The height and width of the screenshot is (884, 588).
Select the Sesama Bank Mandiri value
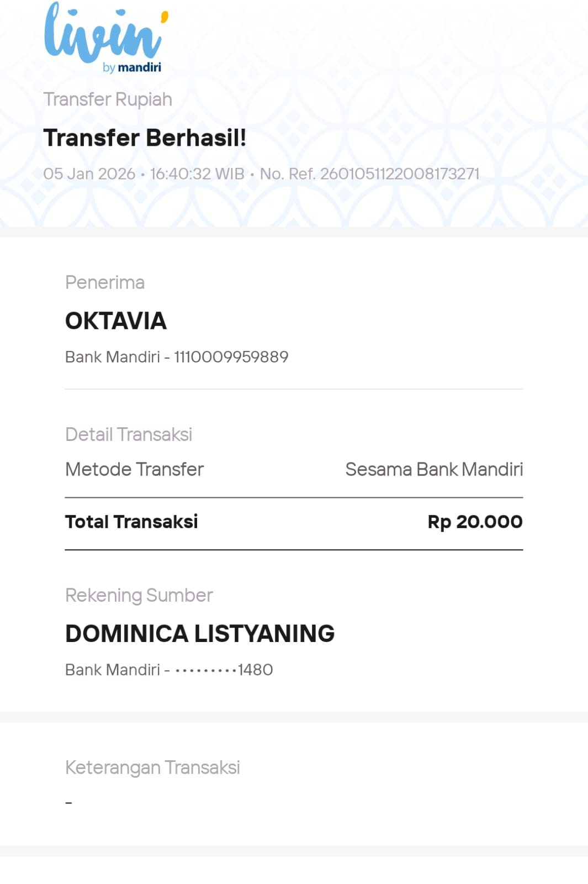(434, 469)
